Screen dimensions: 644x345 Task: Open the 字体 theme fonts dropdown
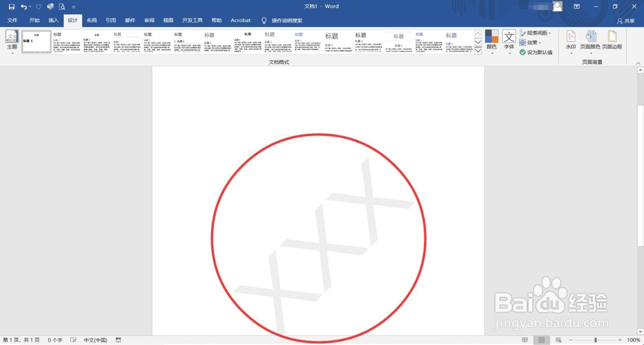pos(509,42)
